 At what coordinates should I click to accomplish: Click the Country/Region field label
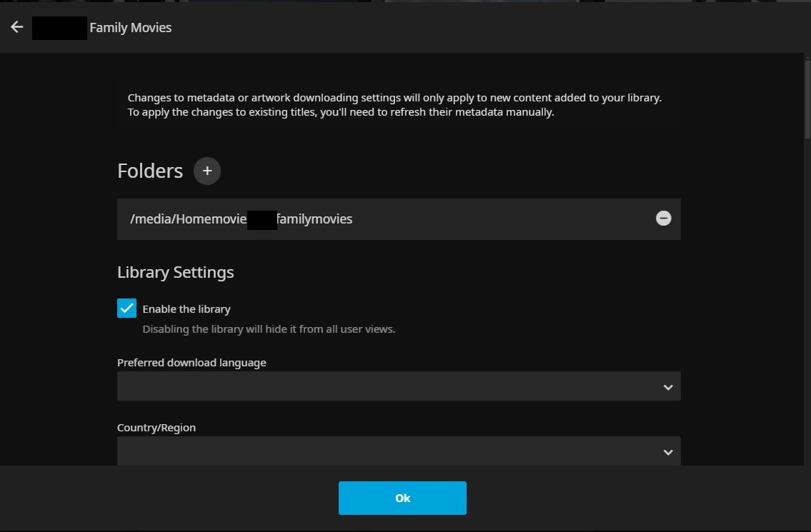click(156, 428)
